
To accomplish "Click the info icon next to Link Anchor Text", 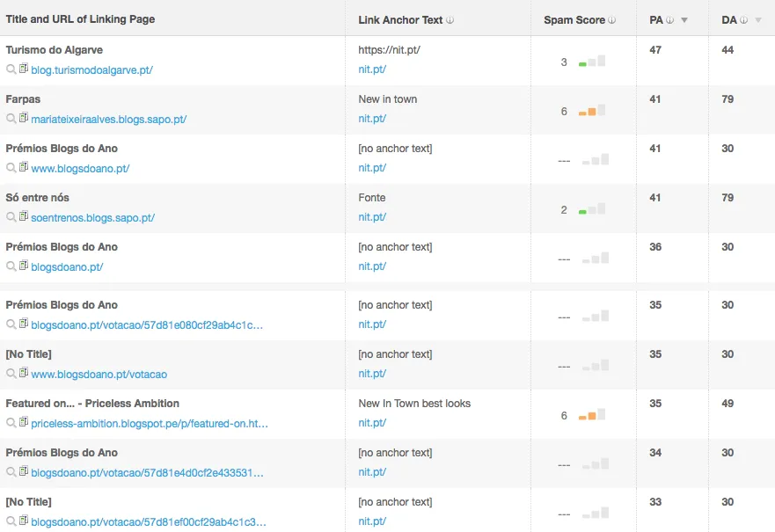I will tap(450, 20).
